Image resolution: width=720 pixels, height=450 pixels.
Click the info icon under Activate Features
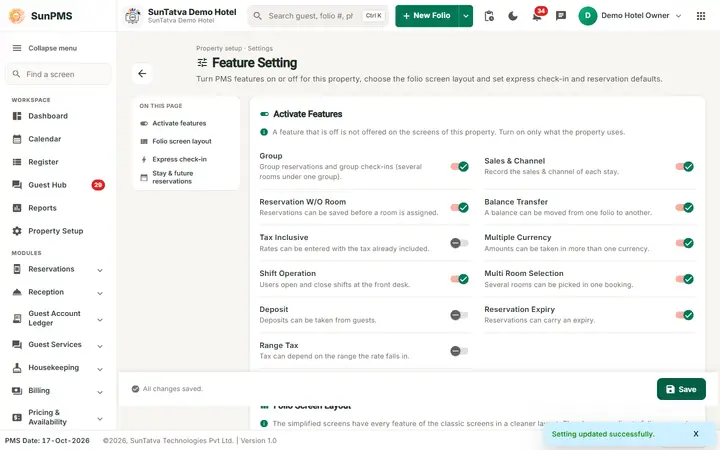264,132
